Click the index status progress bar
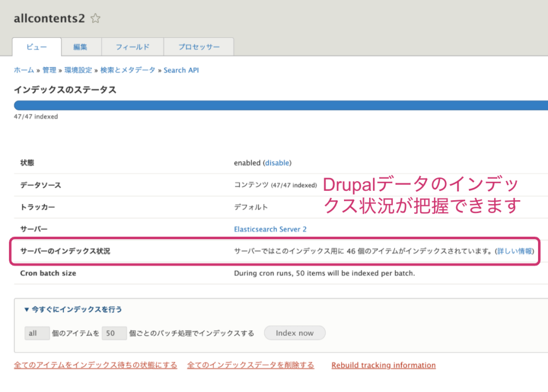 [x=281, y=105]
